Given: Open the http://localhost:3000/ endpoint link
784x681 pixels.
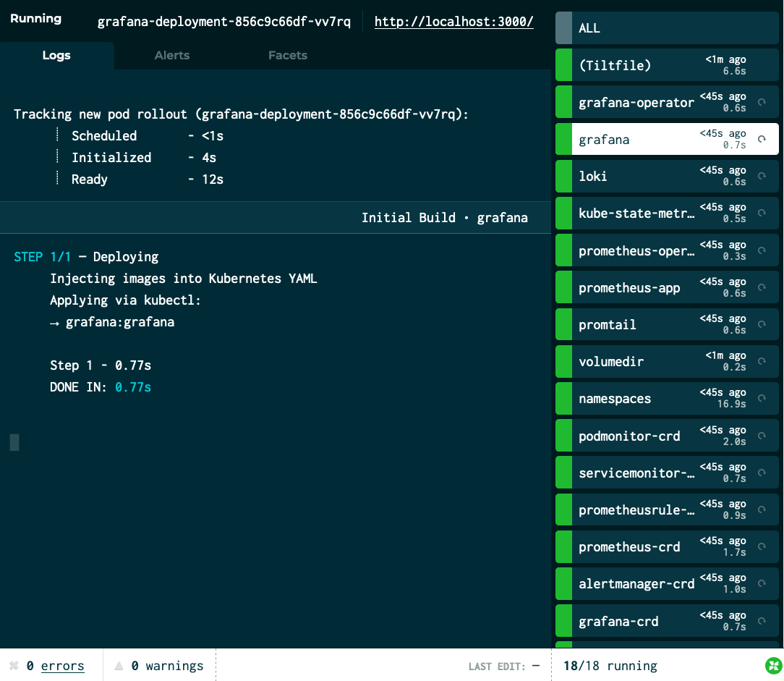Looking at the screenshot, I should point(453,22).
